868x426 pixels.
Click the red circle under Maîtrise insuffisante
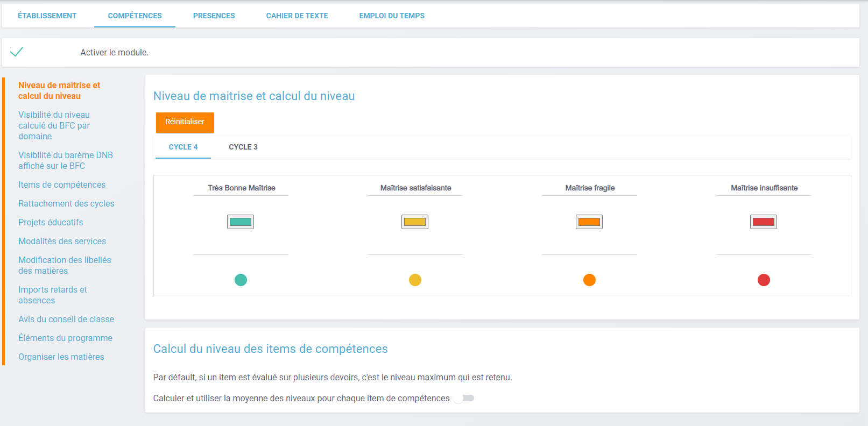[x=764, y=280]
